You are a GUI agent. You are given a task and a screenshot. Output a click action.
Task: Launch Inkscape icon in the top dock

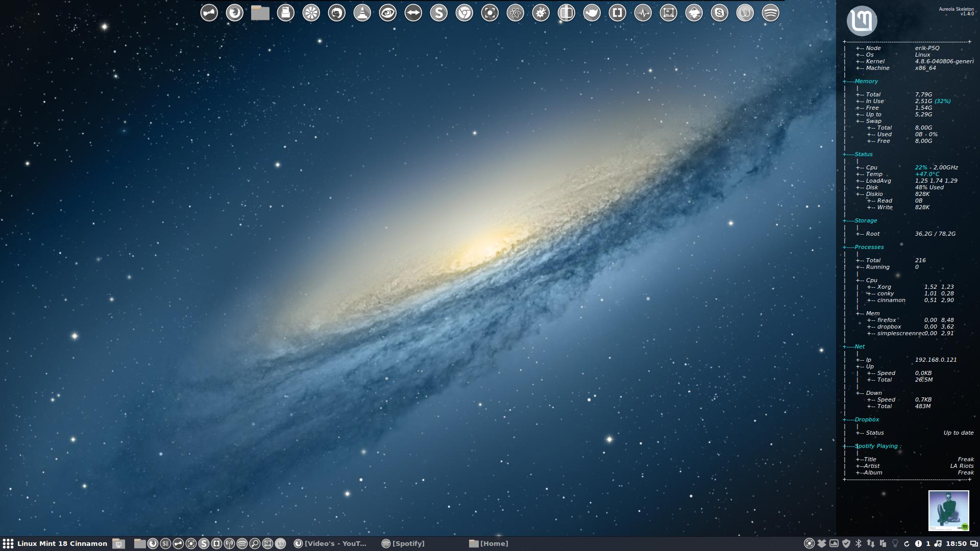coord(694,13)
